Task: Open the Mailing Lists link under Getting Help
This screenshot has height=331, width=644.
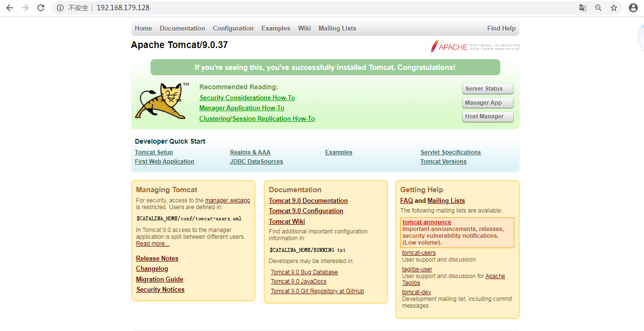Action: [x=446, y=201]
